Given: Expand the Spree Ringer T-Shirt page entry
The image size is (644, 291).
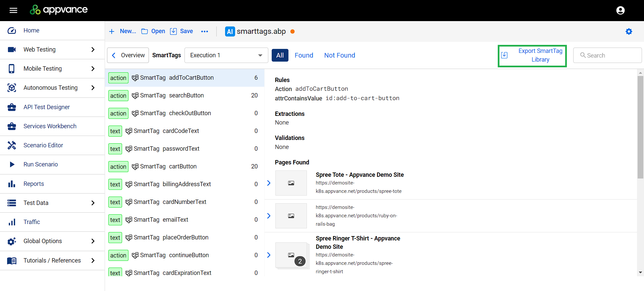Looking at the screenshot, I should click(x=269, y=255).
